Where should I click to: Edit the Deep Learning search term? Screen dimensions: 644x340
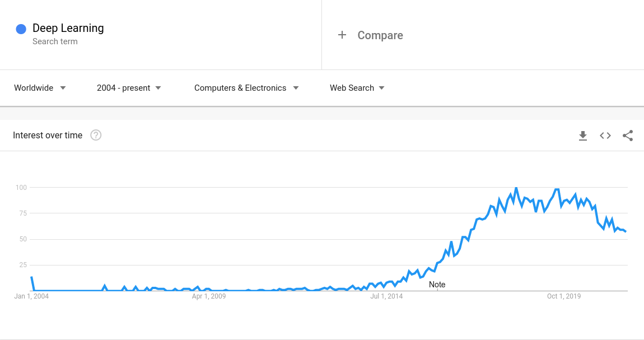coord(68,28)
